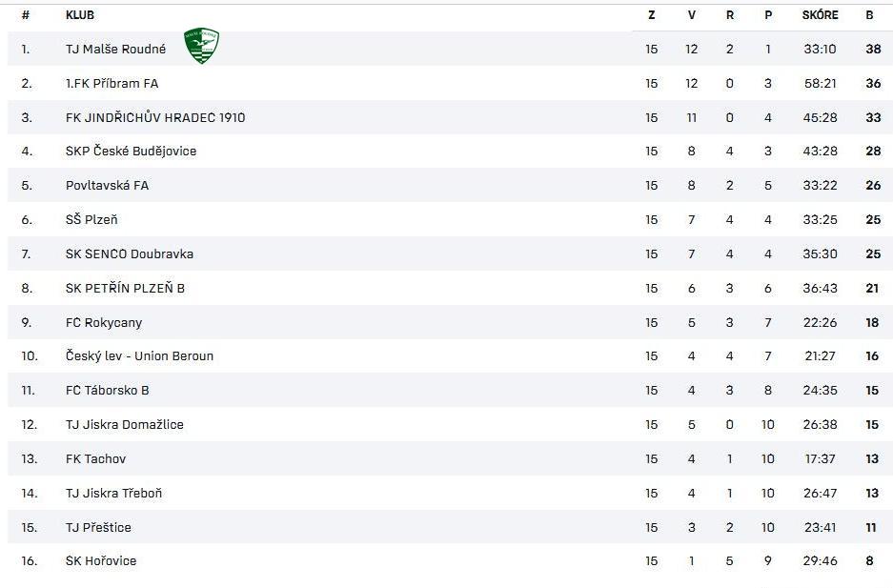This screenshot has height=588, width=893.
Task: Open SŠ Plzeň club entry
Action: (91, 220)
